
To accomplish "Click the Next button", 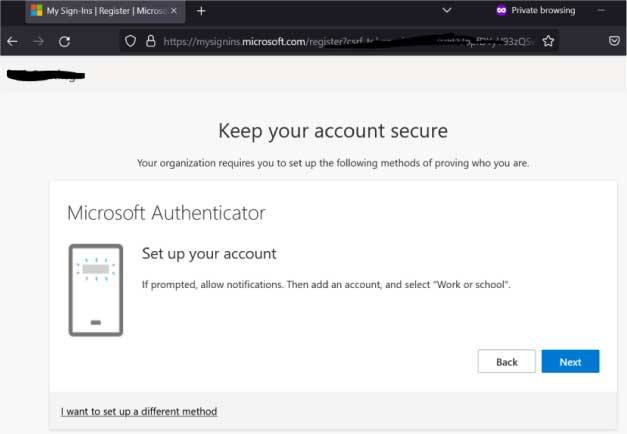I will point(570,361).
